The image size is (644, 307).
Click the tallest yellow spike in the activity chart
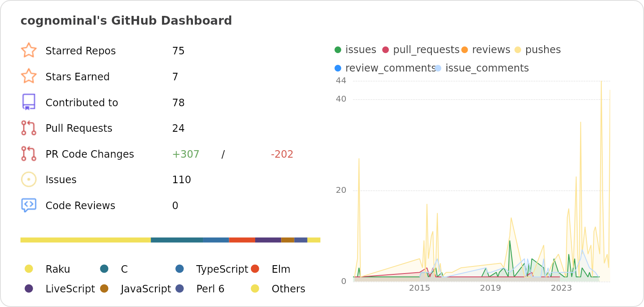point(601,84)
